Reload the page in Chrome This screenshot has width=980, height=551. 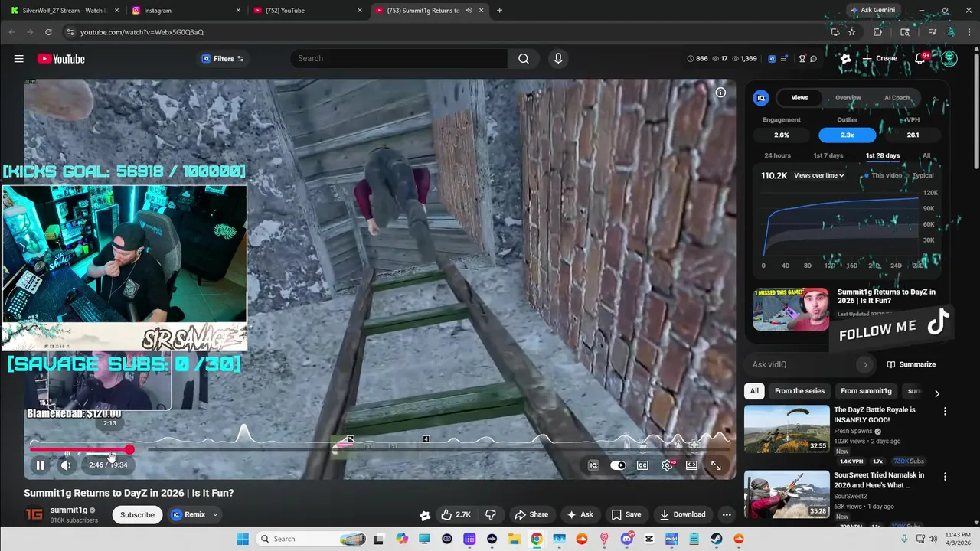tap(48, 32)
